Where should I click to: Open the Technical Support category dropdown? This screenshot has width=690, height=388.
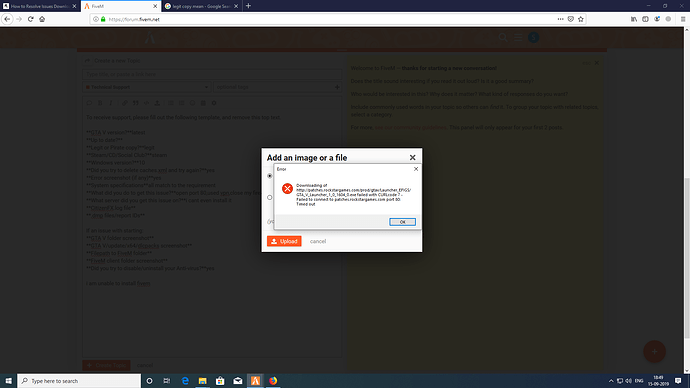(x=147, y=87)
